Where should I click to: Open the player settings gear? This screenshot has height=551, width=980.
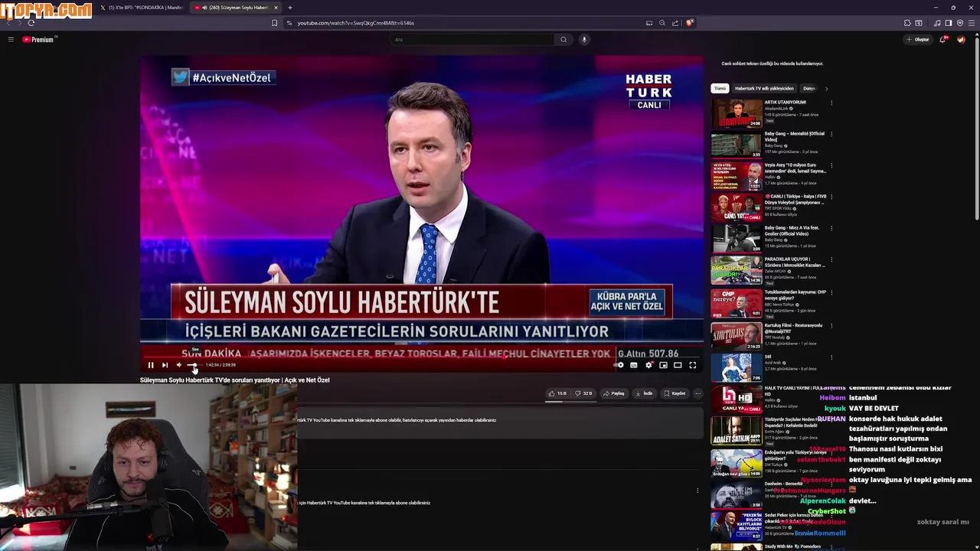click(x=648, y=365)
